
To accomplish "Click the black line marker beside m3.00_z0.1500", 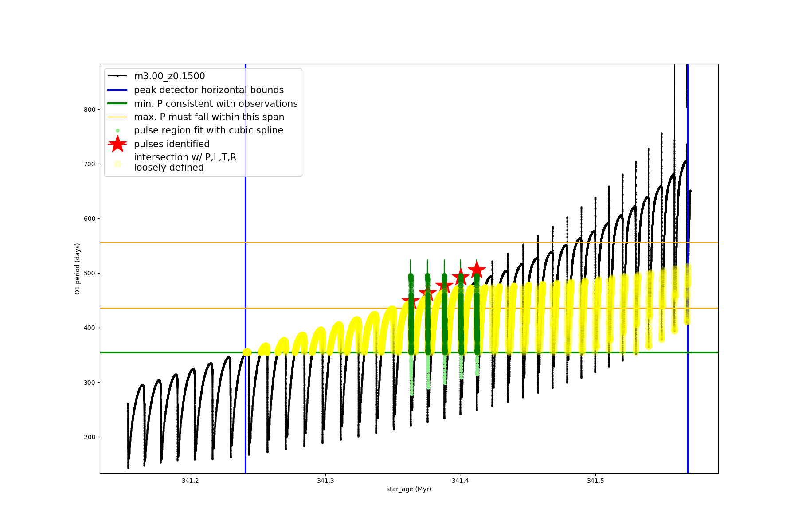I will pyautogui.click(x=117, y=76).
